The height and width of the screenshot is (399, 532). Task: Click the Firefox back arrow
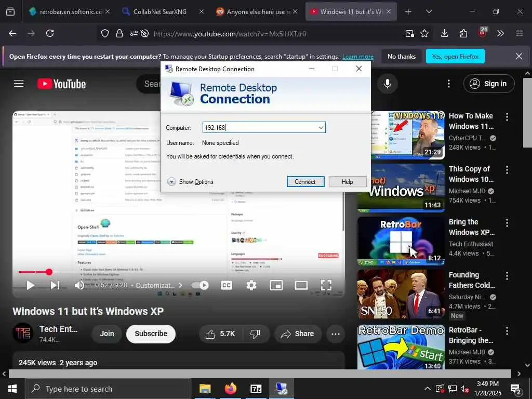click(x=12, y=33)
